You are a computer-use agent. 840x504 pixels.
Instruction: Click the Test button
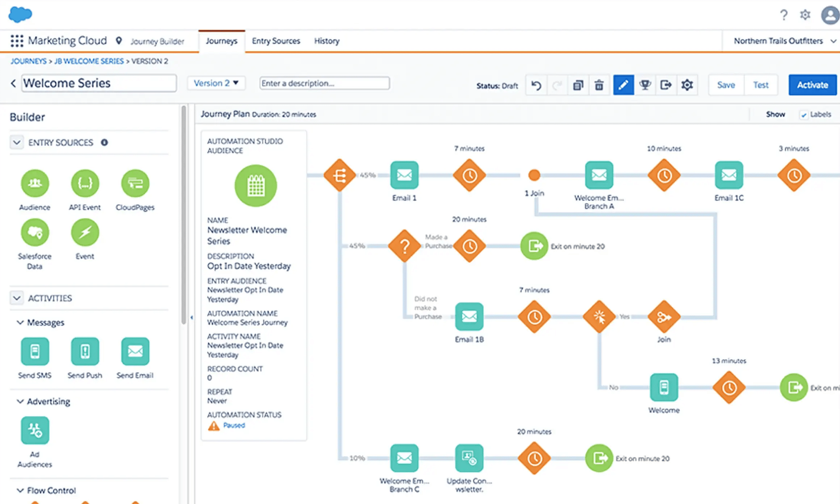pos(761,85)
